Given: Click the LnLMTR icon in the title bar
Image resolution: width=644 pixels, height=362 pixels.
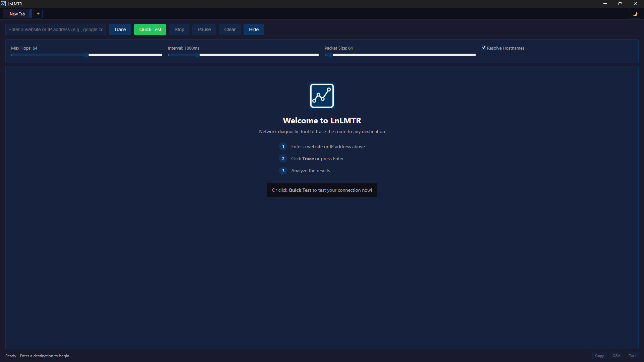Looking at the screenshot, I should pos(3,4).
